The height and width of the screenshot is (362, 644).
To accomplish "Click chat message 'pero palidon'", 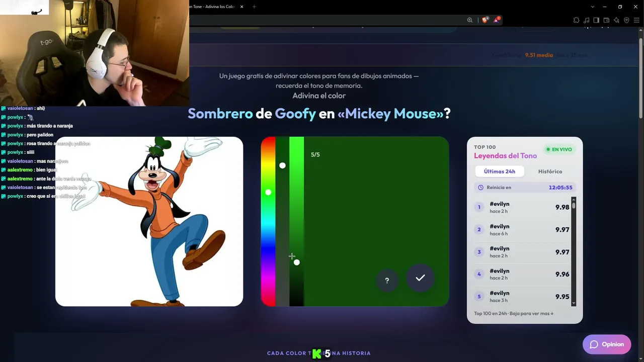I will [40, 135].
